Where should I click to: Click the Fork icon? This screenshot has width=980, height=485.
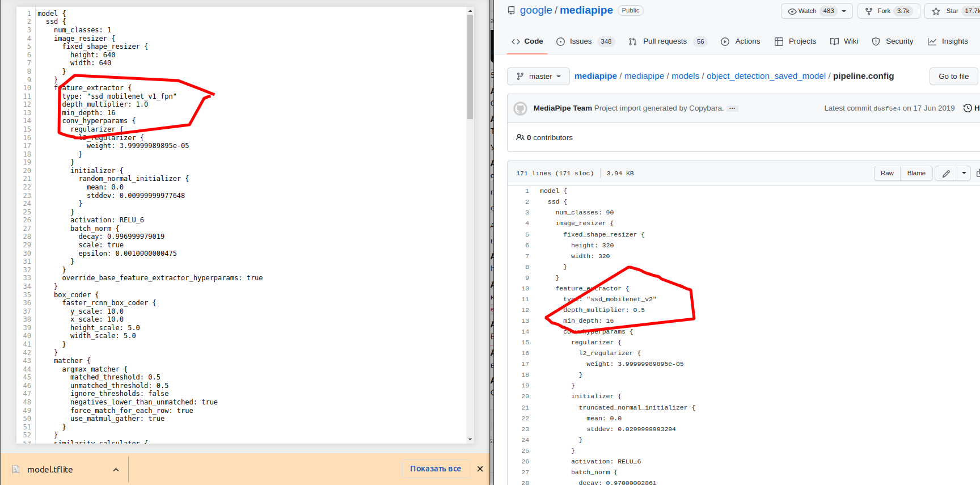click(x=868, y=11)
